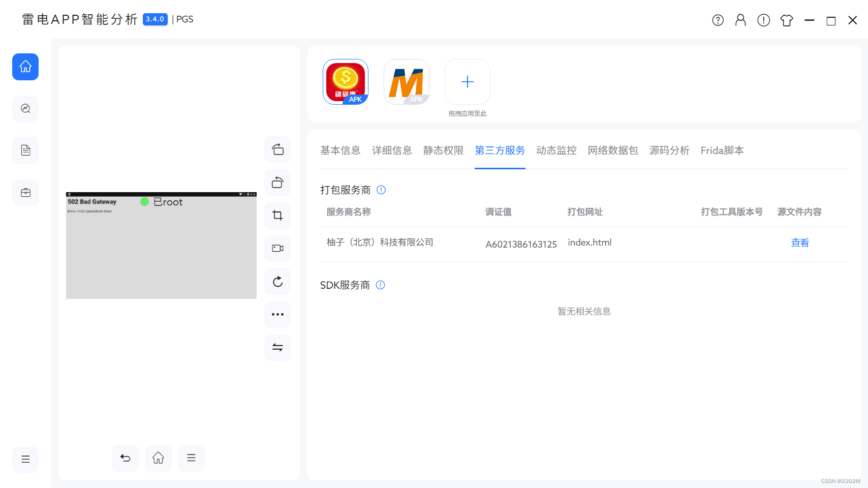Click the 暂无相关信息 placeholder text

[x=584, y=311]
